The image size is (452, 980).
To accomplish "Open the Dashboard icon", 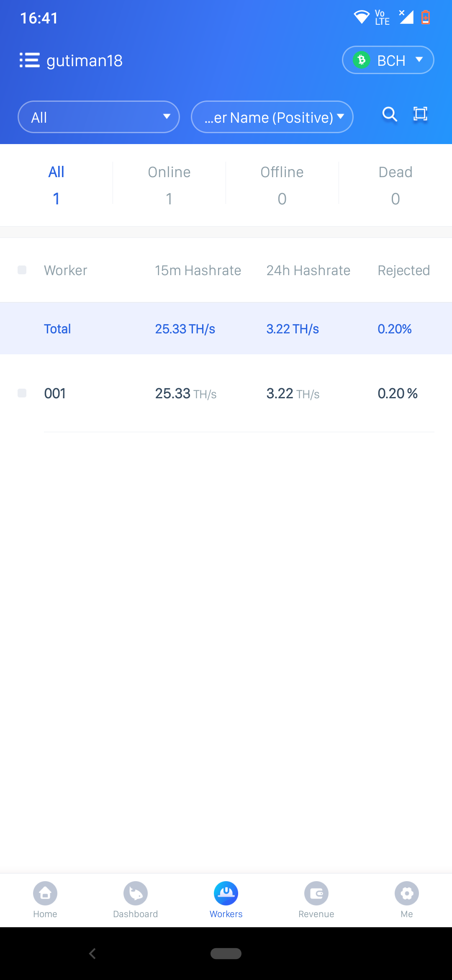I will click(136, 893).
